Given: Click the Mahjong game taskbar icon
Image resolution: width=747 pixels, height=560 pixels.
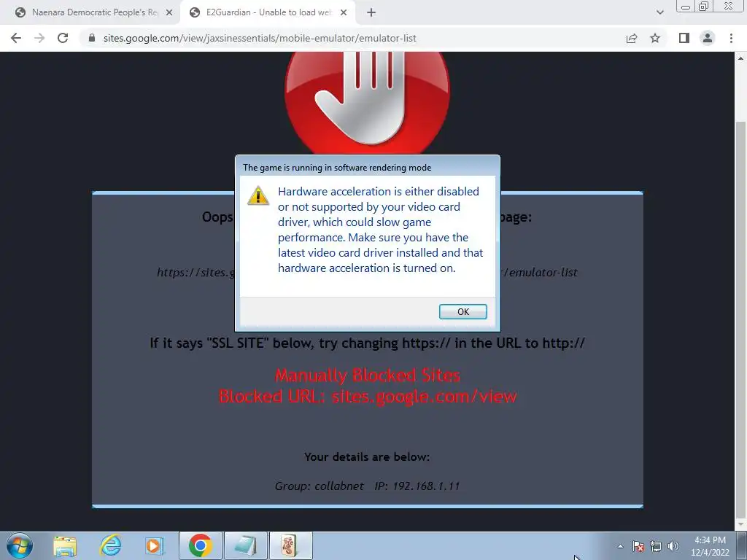Looking at the screenshot, I should (x=290, y=545).
